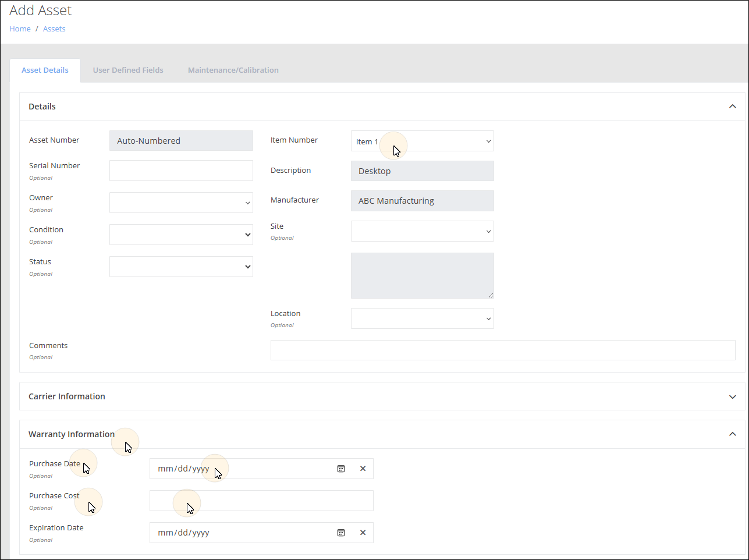Open the Maintenance/Calibration tab
The image size is (749, 560).
(233, 70)
